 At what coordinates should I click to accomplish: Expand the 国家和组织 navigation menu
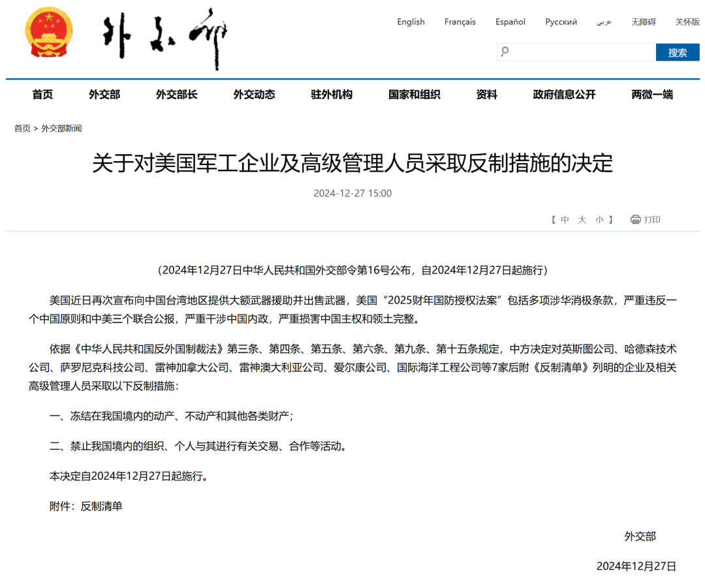(x=414, y=95)
